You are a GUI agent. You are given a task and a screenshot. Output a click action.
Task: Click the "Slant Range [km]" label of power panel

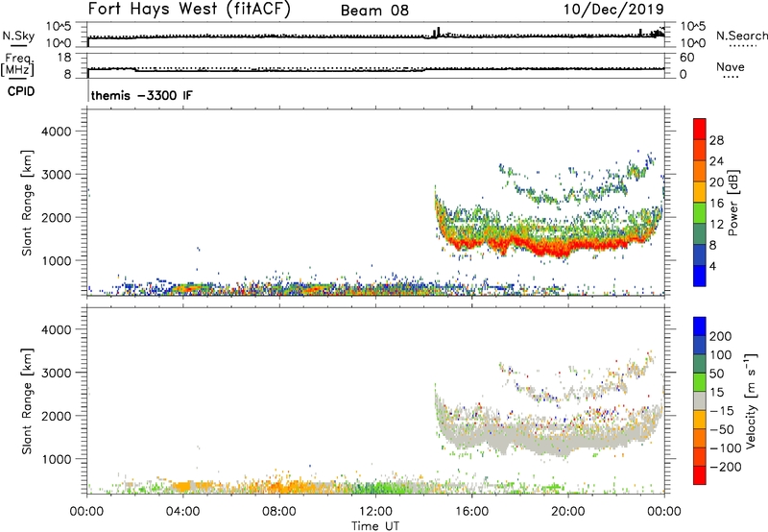click(x=27, y=203)
